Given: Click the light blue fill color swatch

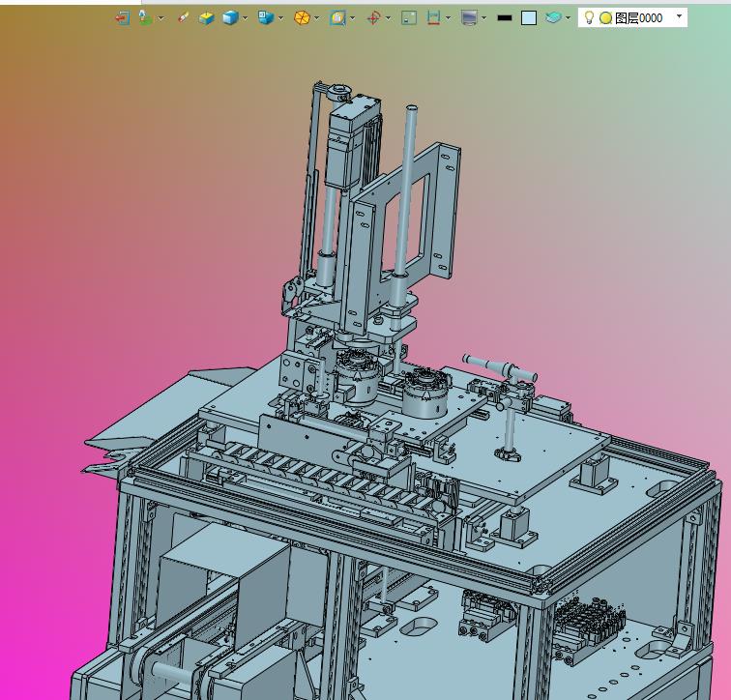Looking at the screenshot, I should [529, 18].
